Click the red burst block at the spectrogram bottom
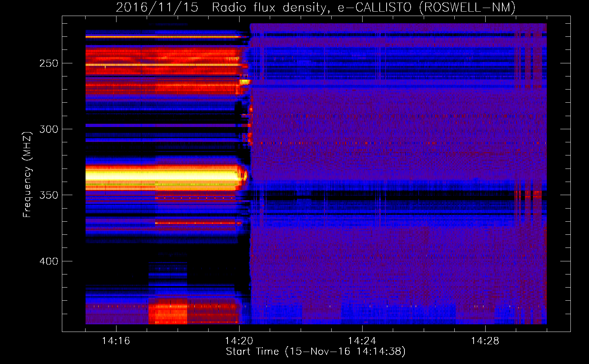This screenshot has width=589, height=364. tap(168, 311)
